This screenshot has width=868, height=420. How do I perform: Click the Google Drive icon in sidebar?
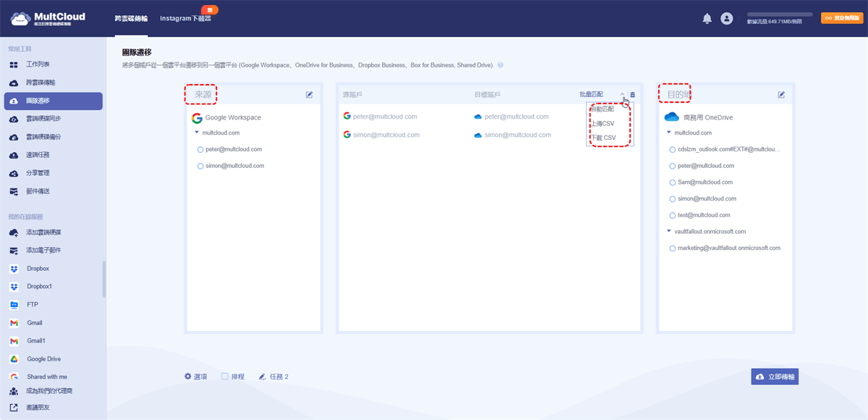click(13, 359)
